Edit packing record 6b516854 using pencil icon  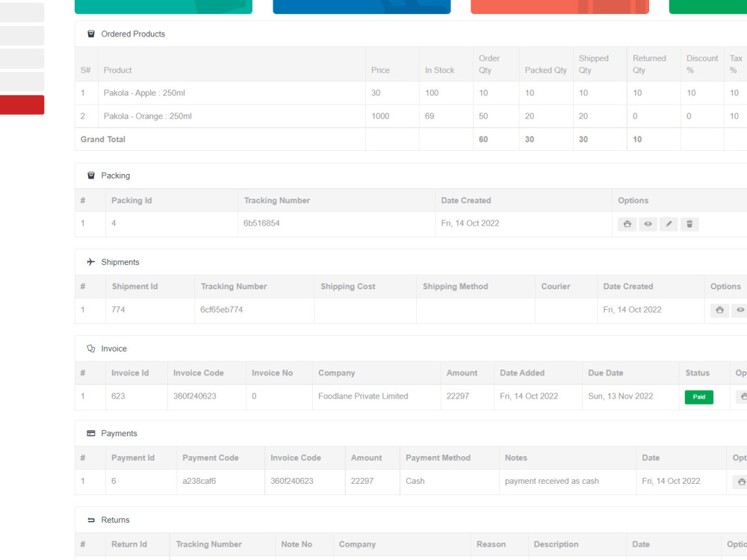click(669, 224)
